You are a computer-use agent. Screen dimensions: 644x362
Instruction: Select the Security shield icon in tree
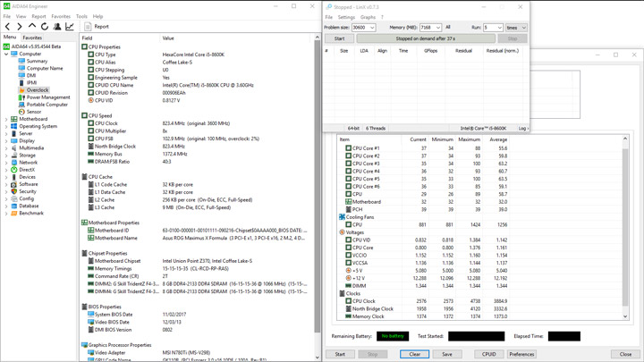[14, 191]
